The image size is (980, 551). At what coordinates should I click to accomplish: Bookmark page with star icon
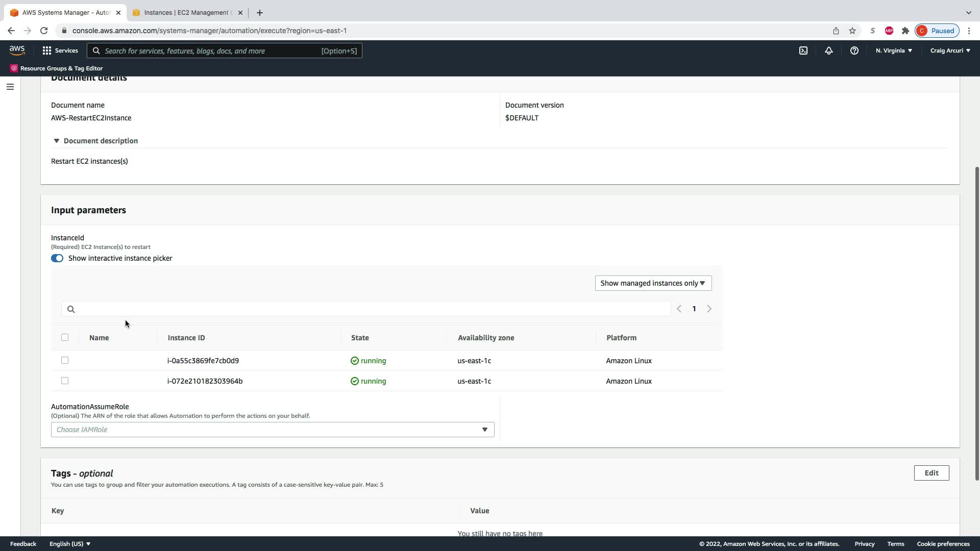(852, 31)
